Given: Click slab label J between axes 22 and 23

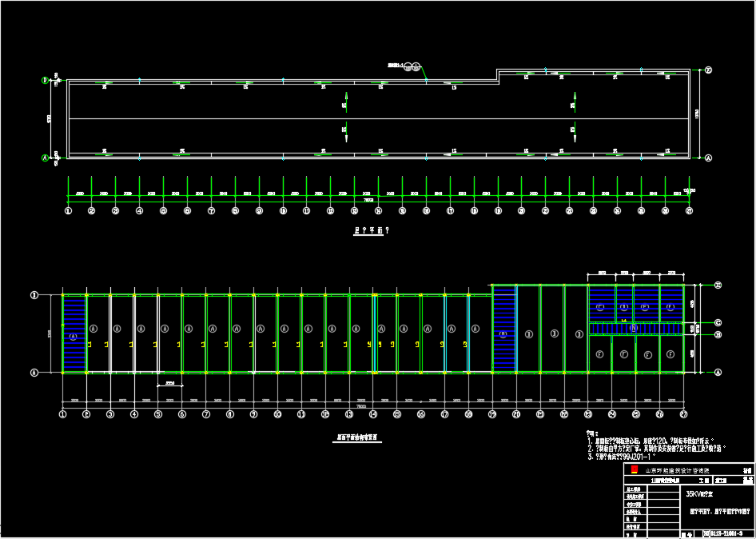Looking at the screenshot, I should [x=579, y=334].
